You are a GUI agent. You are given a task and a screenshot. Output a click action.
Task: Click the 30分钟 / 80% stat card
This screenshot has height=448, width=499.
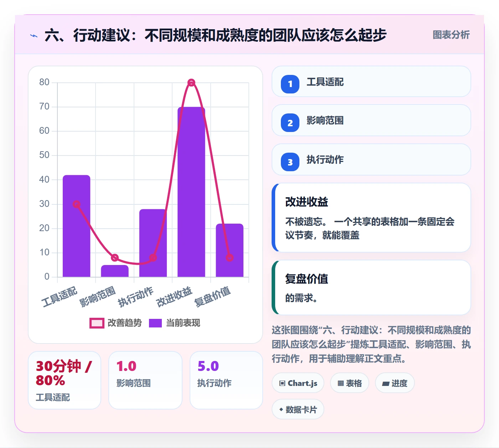click(65, 380)
